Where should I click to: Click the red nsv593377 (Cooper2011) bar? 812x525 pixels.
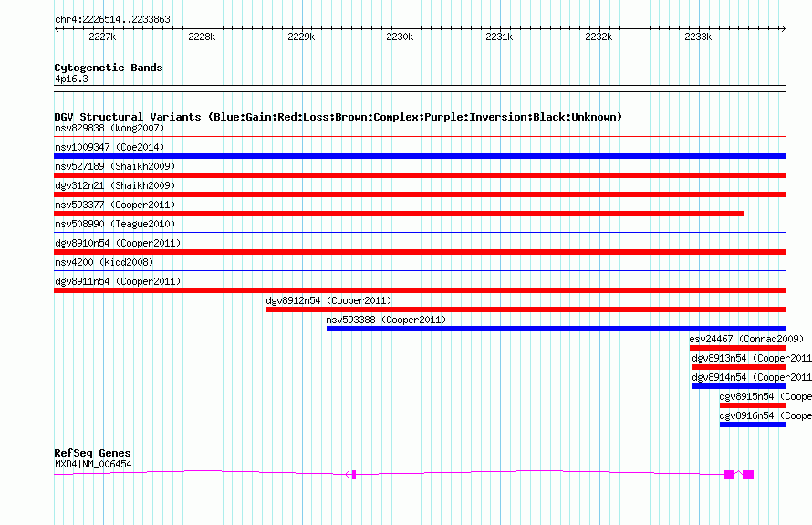point(398,214)
